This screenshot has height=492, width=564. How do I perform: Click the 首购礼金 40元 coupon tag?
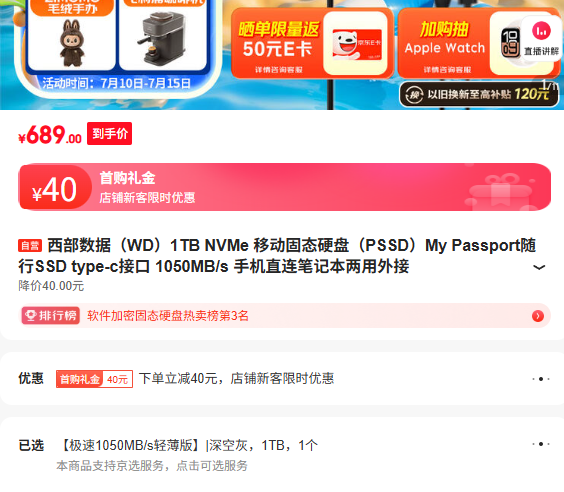94,379
